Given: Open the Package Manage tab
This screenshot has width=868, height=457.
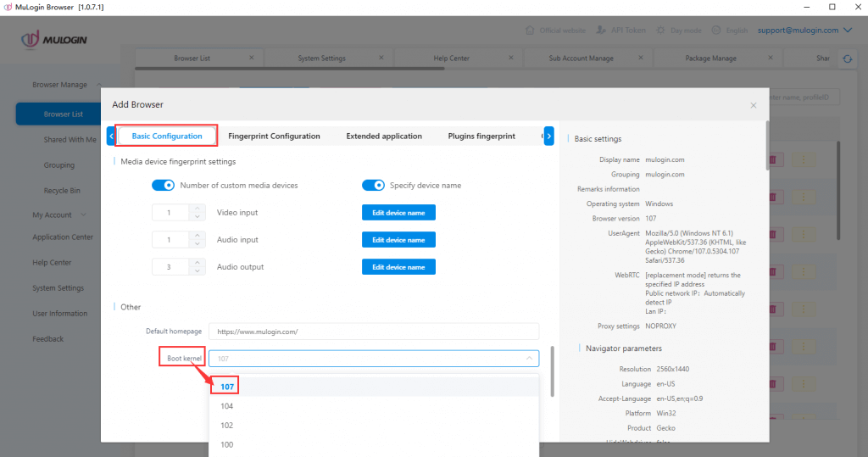Looking at the screenshot, I should (710, 59).
